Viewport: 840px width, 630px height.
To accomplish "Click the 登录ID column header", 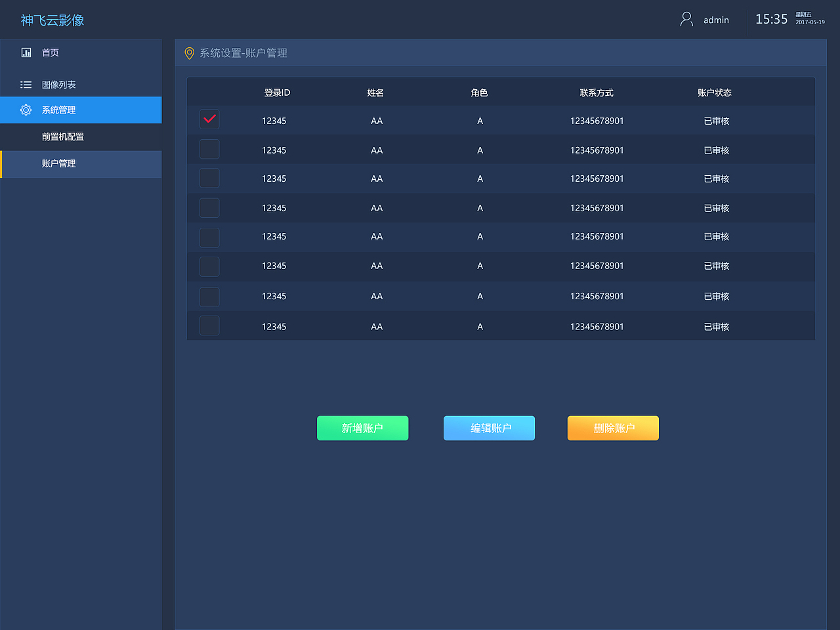I will 277,93.
